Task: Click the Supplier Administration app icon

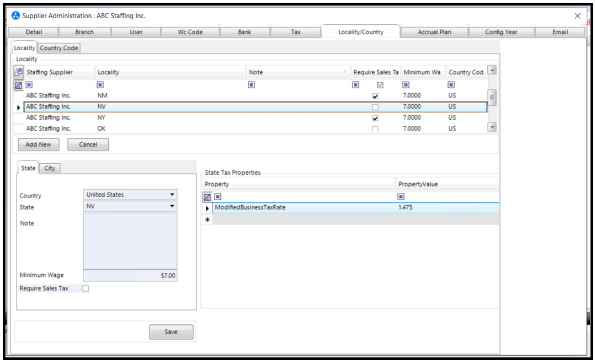Action: tap(15, 15)
